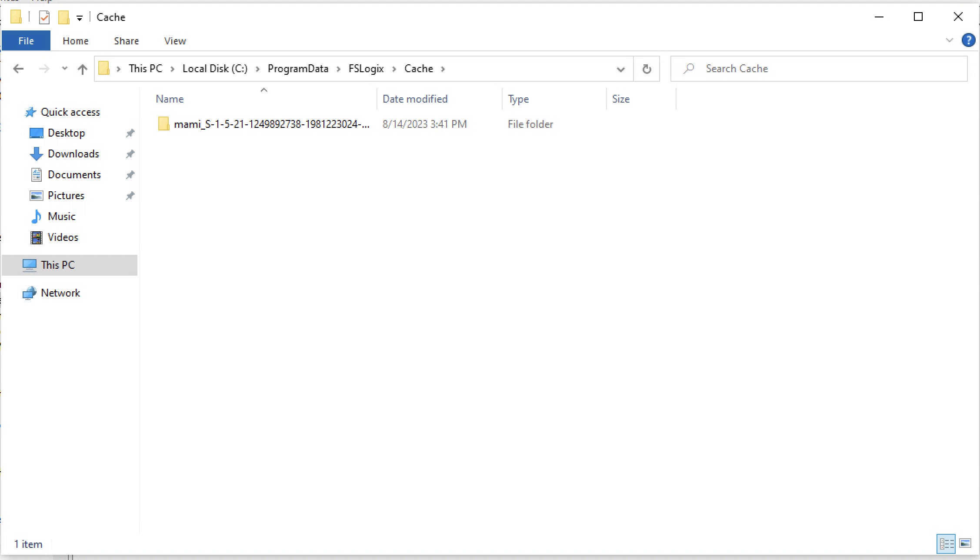Viewport: 980px width, 560px height.
Task: Open Help using the blue question mark
Action: [x=968, y=40]
